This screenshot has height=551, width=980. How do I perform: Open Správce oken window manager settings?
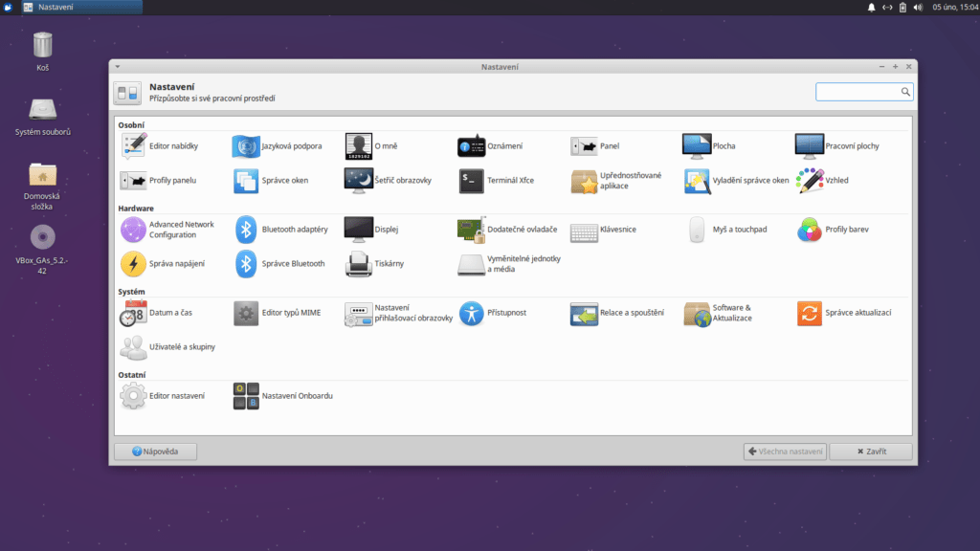point(270,181)
